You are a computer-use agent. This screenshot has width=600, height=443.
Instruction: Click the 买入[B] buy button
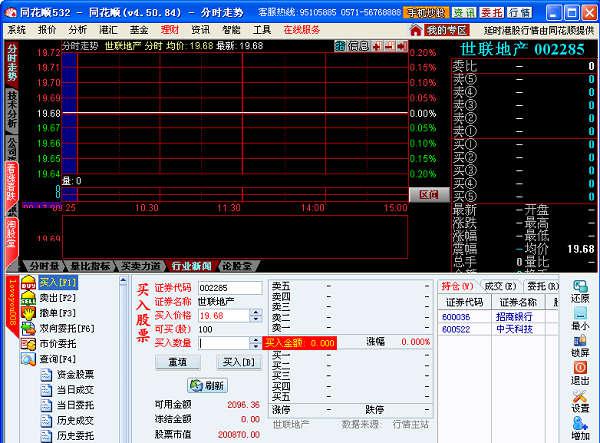coord(239,362)
